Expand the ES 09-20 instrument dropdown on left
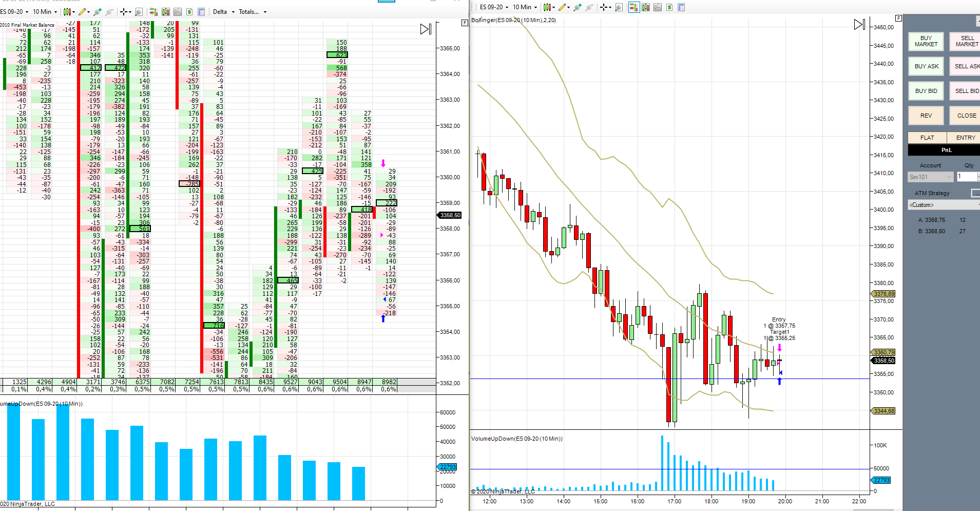Viewport: 980px width, 511px height. point(14,12)
